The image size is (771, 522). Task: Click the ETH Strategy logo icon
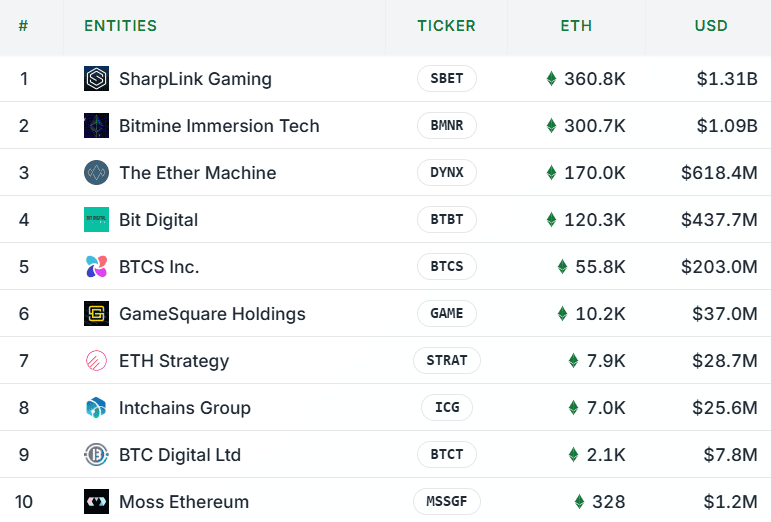[x=96, y=361]
